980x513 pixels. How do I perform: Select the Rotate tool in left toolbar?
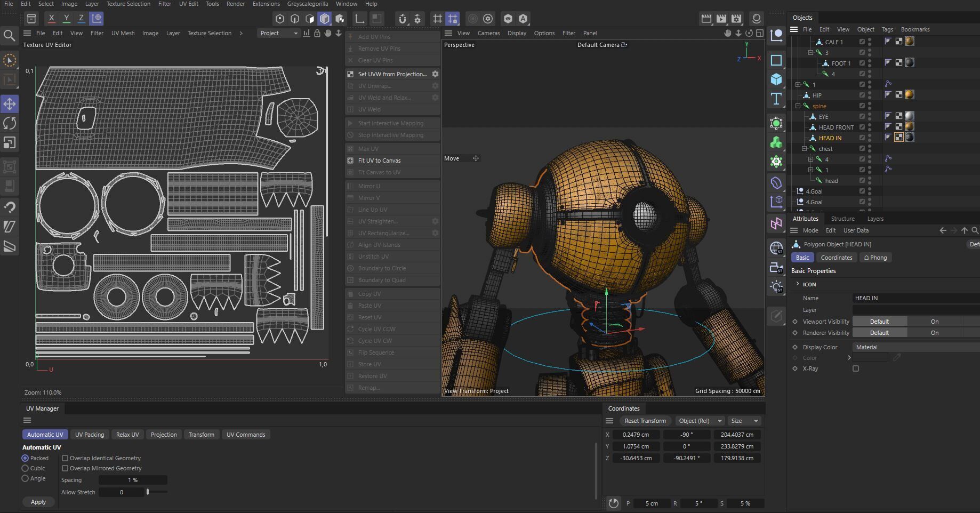pos(10,123)
